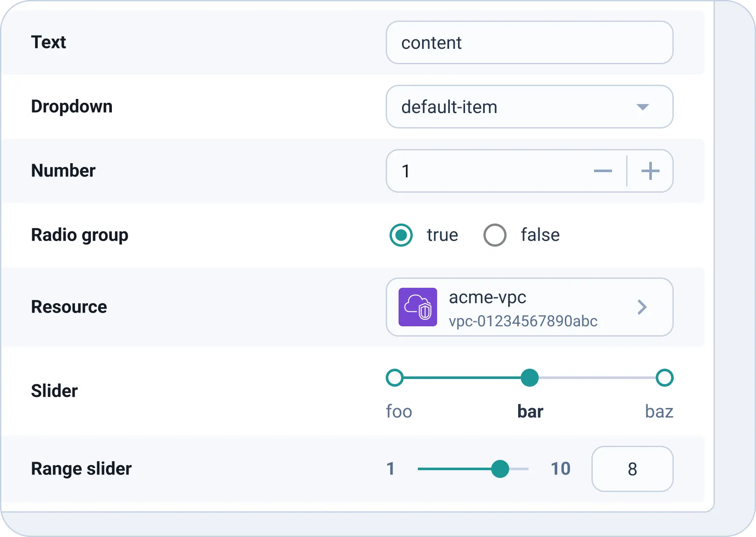Screen dimensions: 756x537
Task: Click the 'baz' slider label
Action: click(659, 412)
